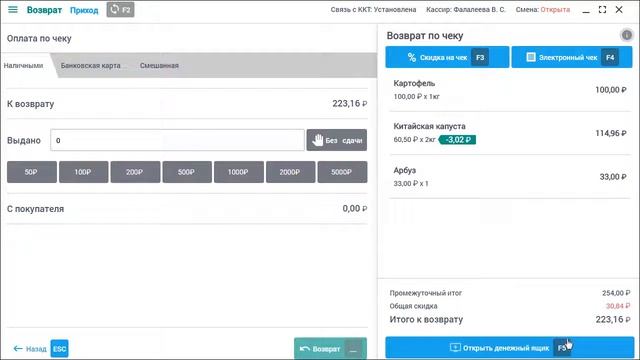Select the Наличными payment tab
Viewport: 640px width, 360px height.
23,65
